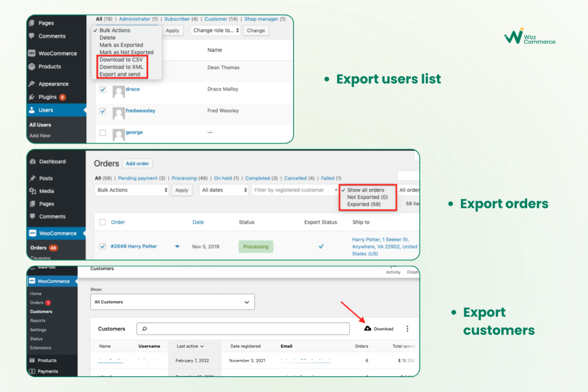The image size is (588, 392).
Task: Open the Processing (46) orders filter link
Action: pyautogui.click(x=189, y=178)
